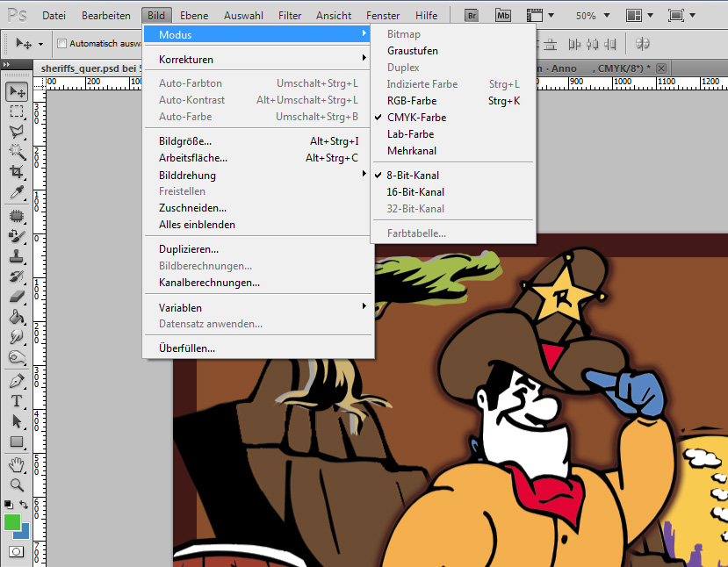Toggle Quick Mask mode
Viewport: 728px width, 567px height.
pos(17,552)
